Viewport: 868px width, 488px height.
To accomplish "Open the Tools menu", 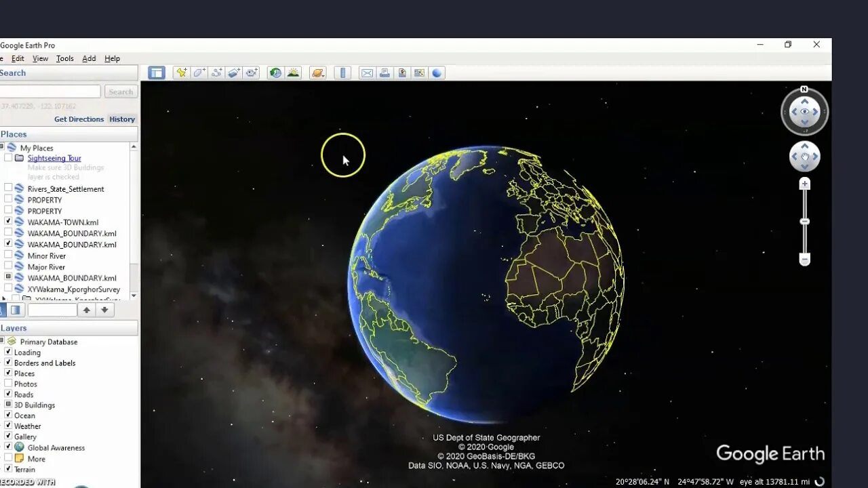I will click(x=65, y=59).
